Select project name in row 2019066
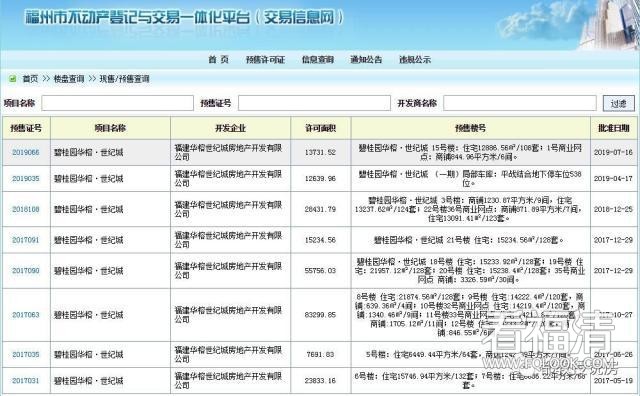This screenshot has width=640, height=396. (x=89, y=152)
